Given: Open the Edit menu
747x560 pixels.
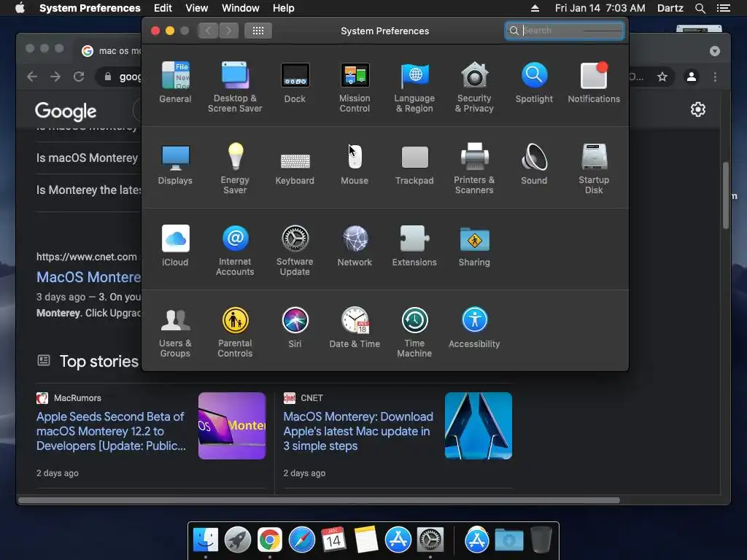Looking at the screenshot, I should pyautogui.click(x=163, y=8).
